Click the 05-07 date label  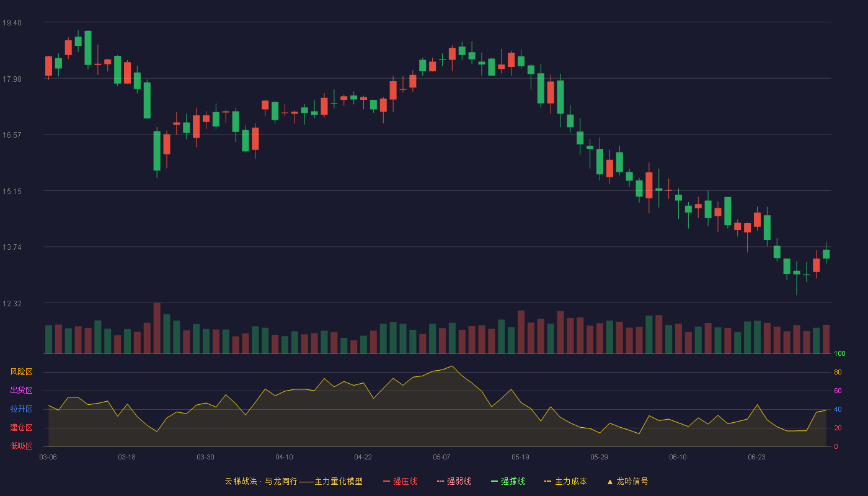441,457
